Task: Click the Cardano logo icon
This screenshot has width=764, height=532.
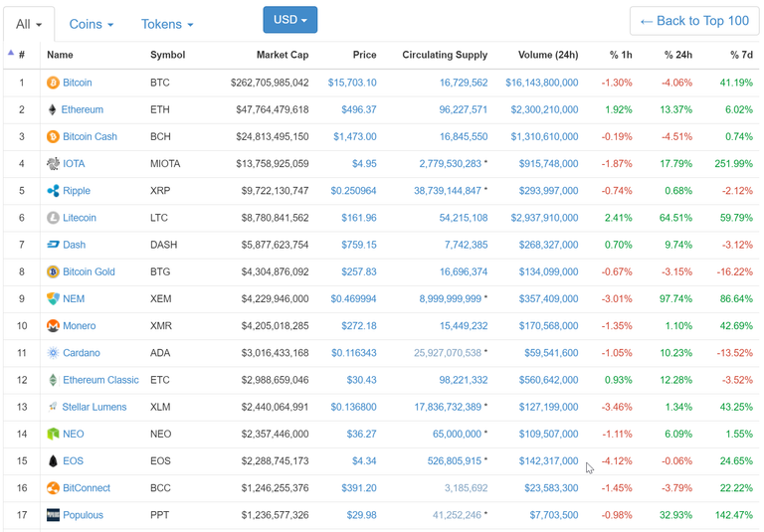Action: coord(53,353)
